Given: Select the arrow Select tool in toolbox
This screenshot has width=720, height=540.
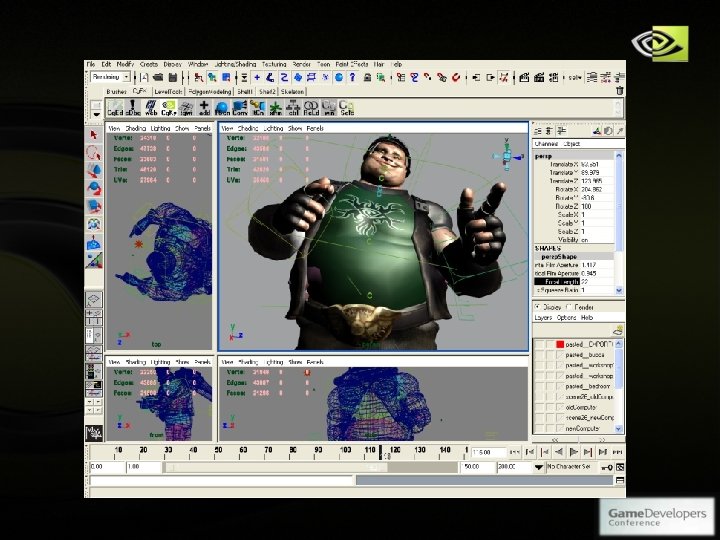Looking at the screenshot, I should [94, 135].
